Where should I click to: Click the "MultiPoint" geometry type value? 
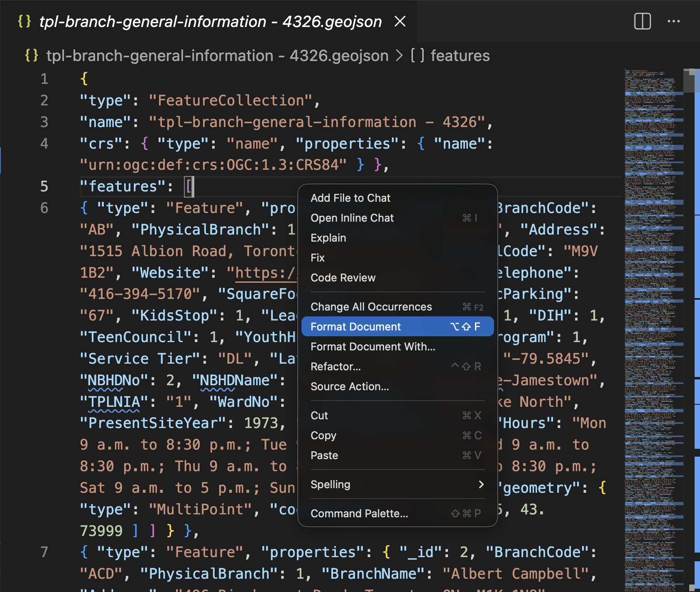point(201,509)
